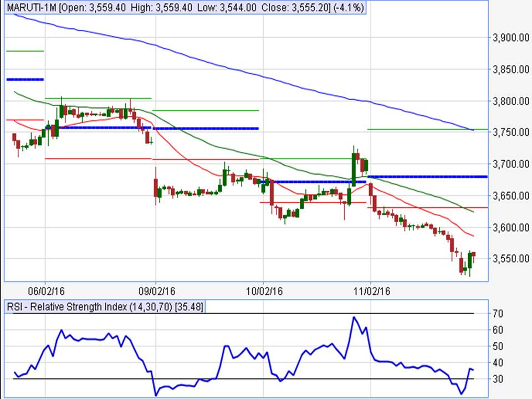Select the 3,650.00 price axis label

coord(511,196)
